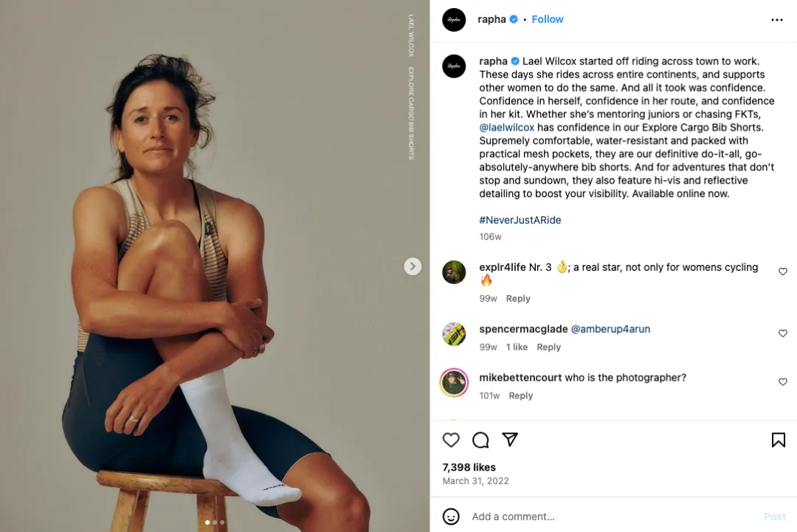Image resolution: width=797 pixels, height=532 pixels.
Task: Reply to mikebettencourt's comment
Action: click(520, 395)
